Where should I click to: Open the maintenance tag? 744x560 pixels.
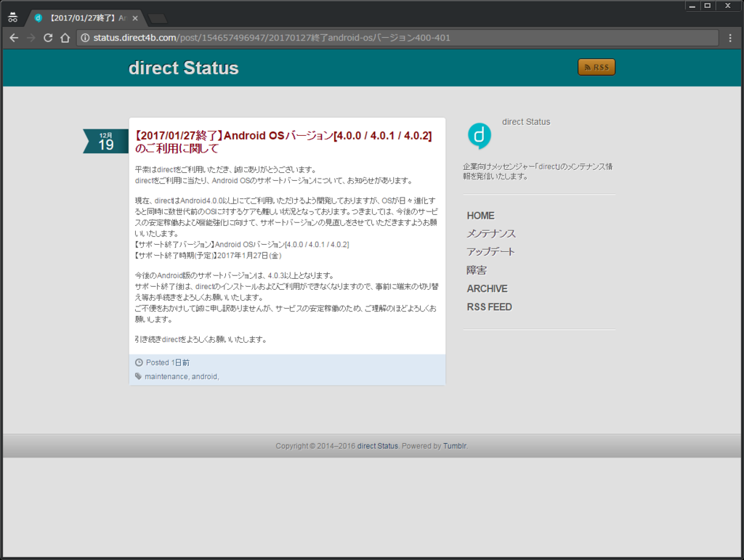point(166,376)
